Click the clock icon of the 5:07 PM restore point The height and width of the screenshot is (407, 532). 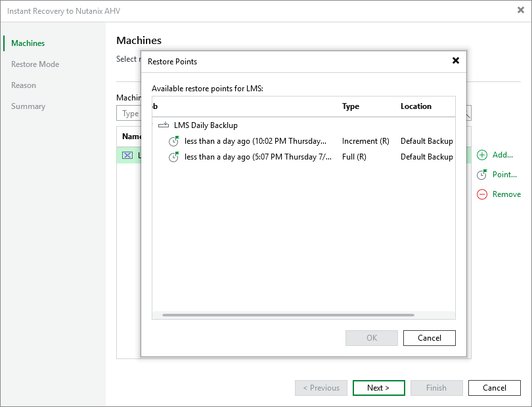(x=172, y=157)
